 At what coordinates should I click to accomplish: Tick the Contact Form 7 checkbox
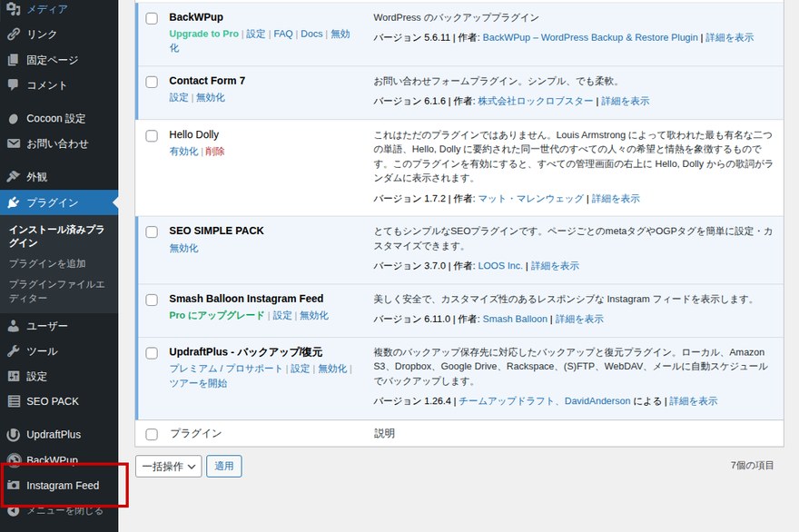[x=152, y=82]
